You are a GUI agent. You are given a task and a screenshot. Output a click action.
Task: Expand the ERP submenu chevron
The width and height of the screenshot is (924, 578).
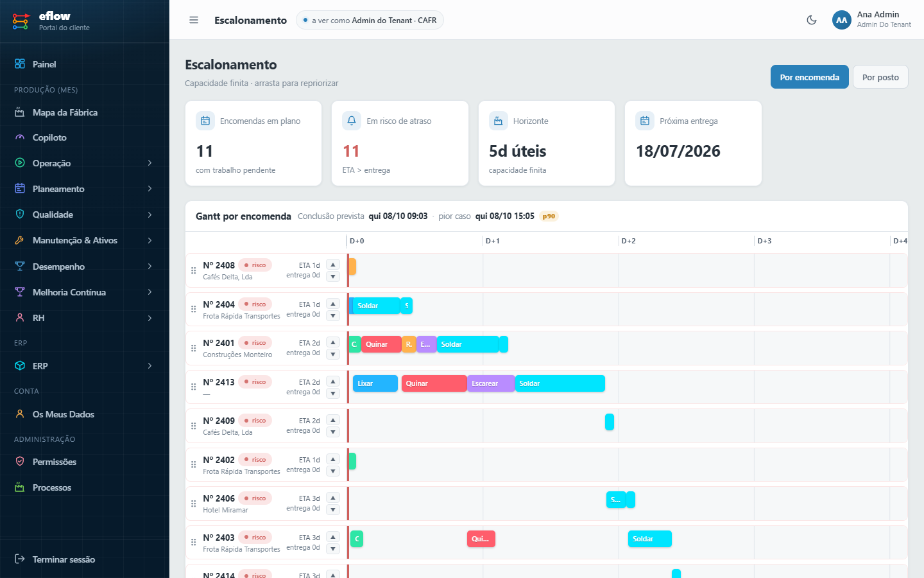pos(150,366)
